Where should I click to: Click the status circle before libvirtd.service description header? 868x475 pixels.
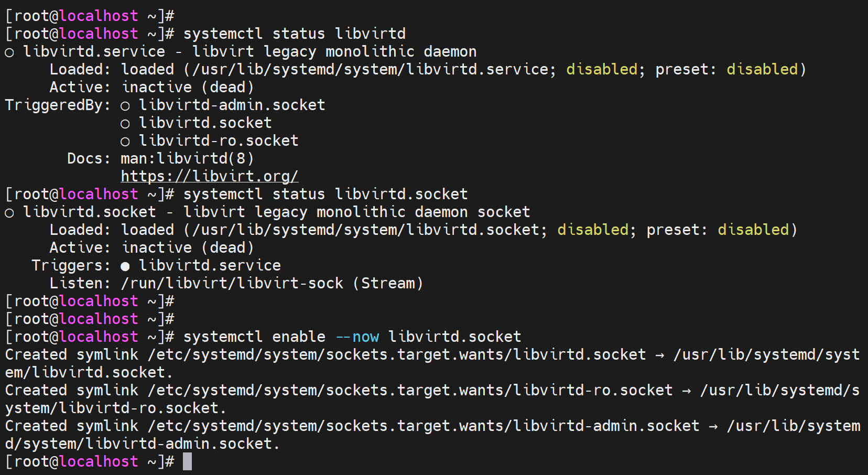pos(9,52)
